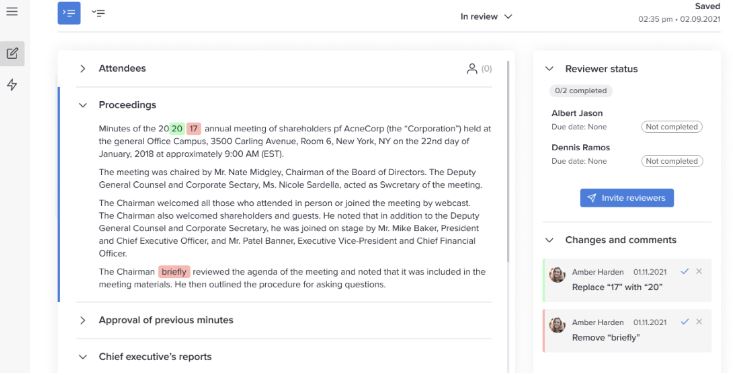Expand Approval of previous minutes section

click(x=83, y=320)
